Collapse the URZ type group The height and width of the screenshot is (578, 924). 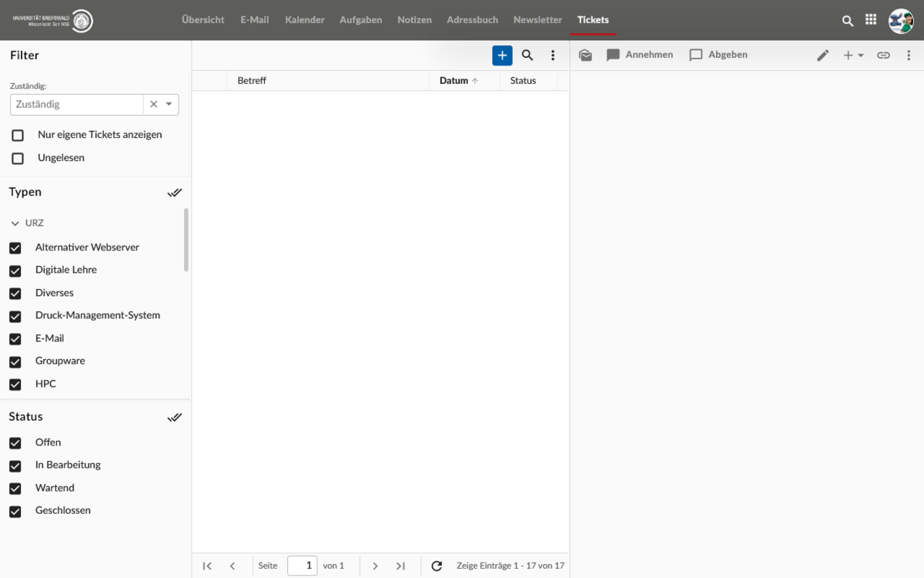[x=15, y=223]
